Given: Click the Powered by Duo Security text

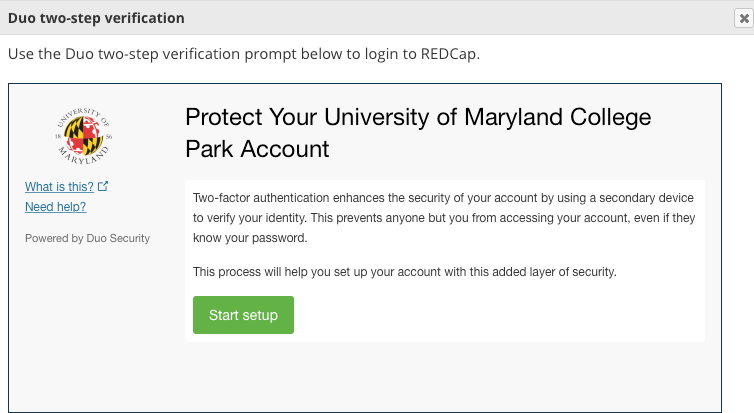Looking at the screenshot, I should click(x=88, y=238).
